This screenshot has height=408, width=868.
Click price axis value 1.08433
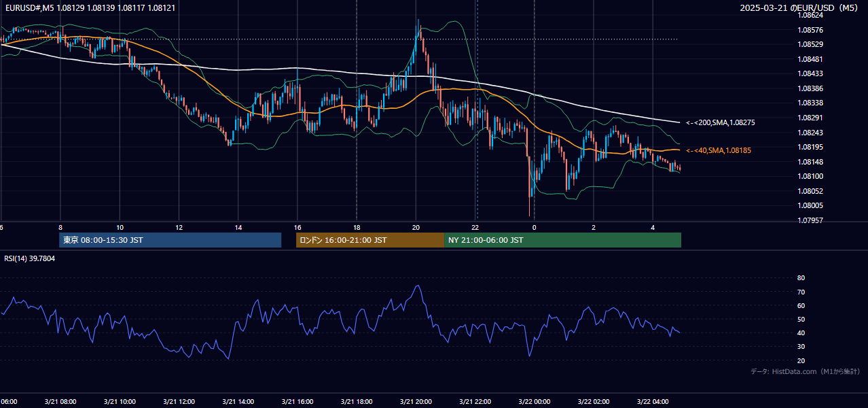point(810,73)
